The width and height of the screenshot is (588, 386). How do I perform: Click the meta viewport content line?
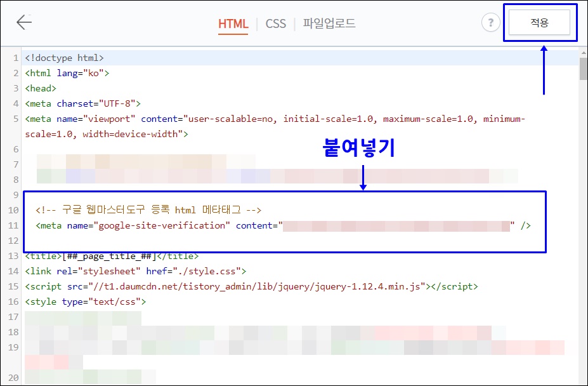275,119
